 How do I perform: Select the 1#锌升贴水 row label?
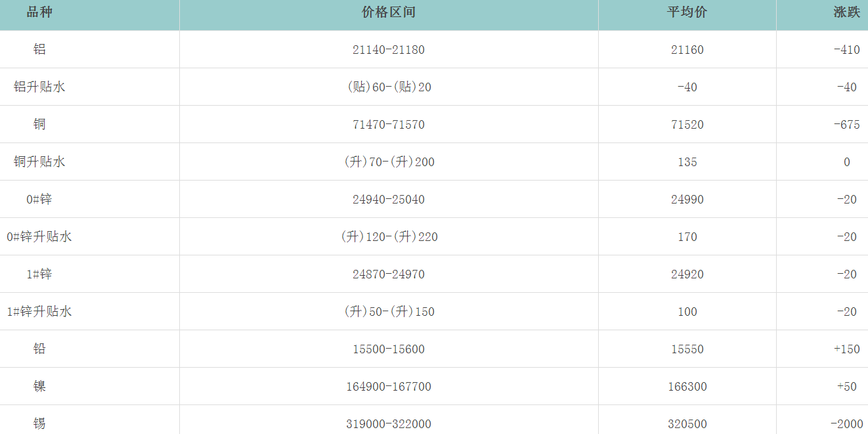(39, 311)
